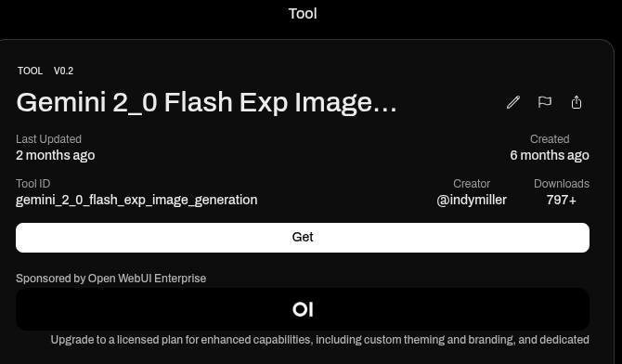
Task: Click the Get button
Action: [303, 238]
